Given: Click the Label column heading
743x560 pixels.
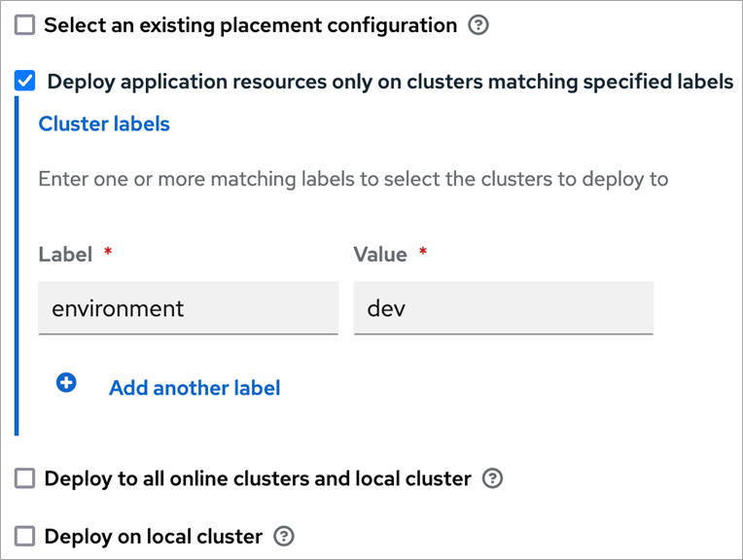Looking at the screenshot, I should point(65,255).
